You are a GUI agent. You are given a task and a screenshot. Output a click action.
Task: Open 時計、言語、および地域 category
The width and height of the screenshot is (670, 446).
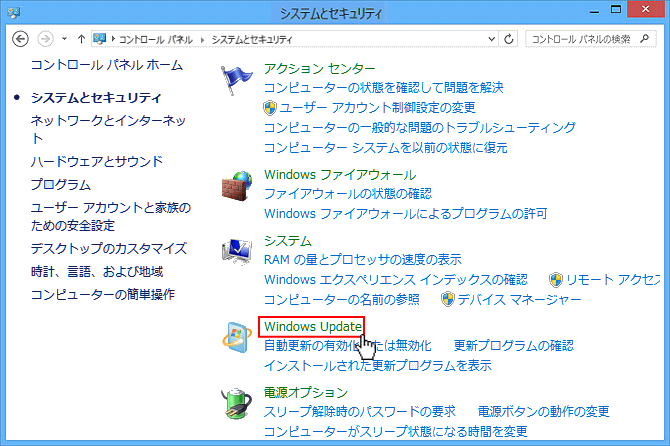tap(97, 272)
